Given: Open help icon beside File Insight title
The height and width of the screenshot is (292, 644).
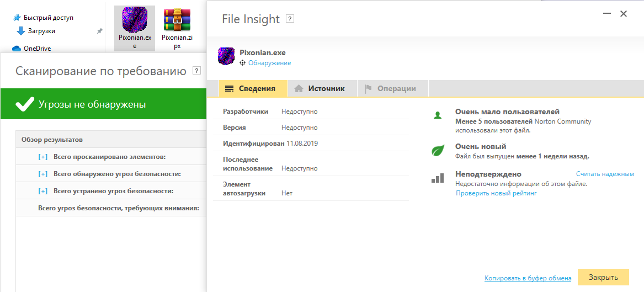Looking at the screenshot, I should [290, 19].
